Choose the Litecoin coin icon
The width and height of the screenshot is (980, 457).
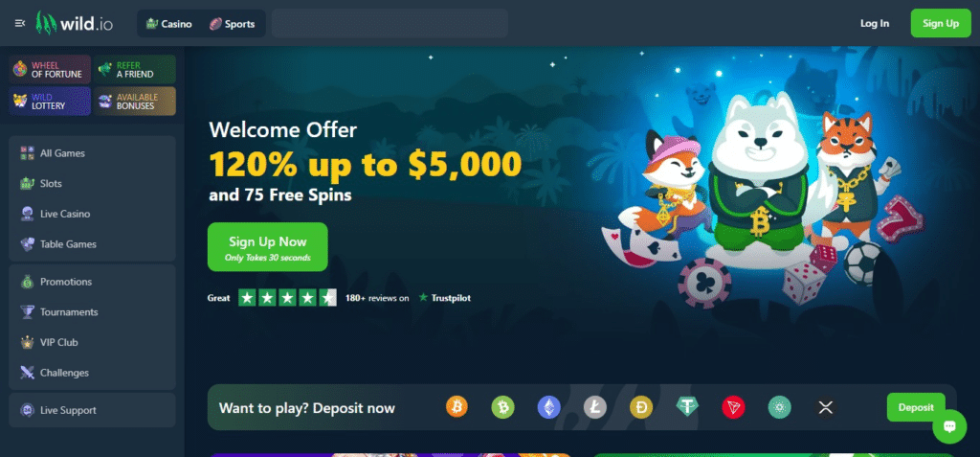coord(595,407)
